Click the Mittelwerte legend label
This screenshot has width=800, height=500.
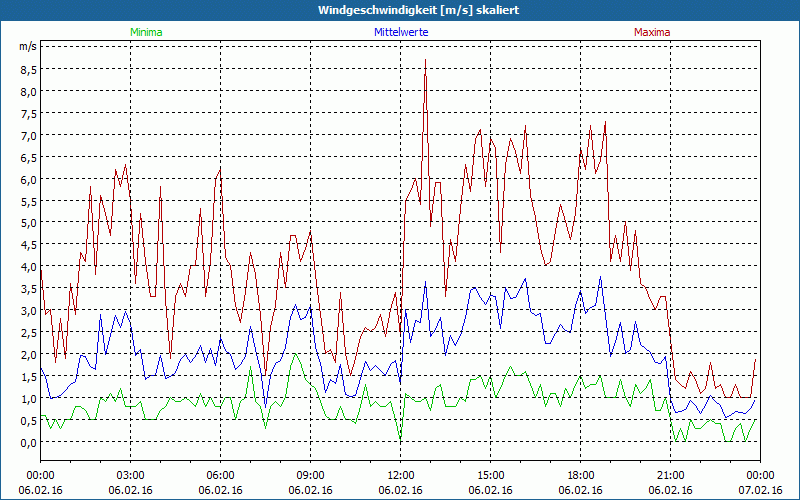click(x=401, y=32)
